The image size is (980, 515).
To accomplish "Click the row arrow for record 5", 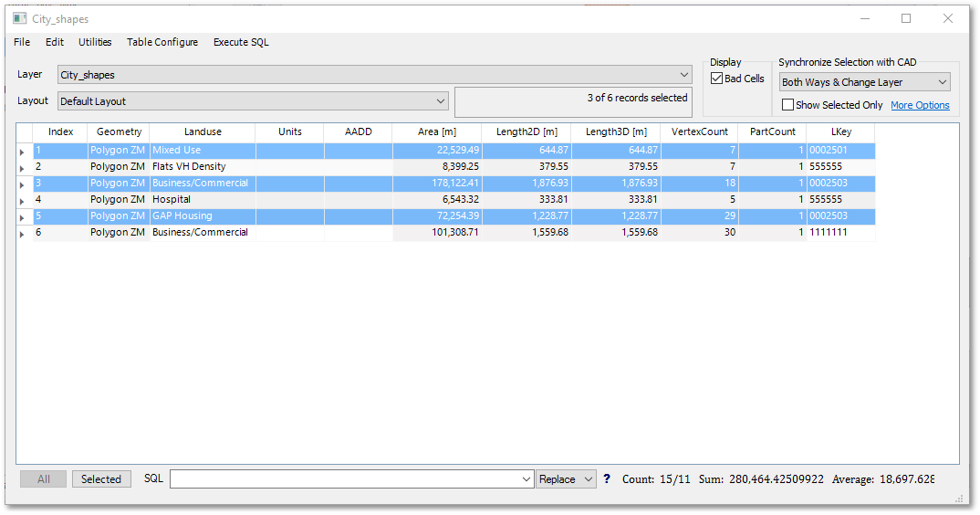I will (x=23, y=216).
